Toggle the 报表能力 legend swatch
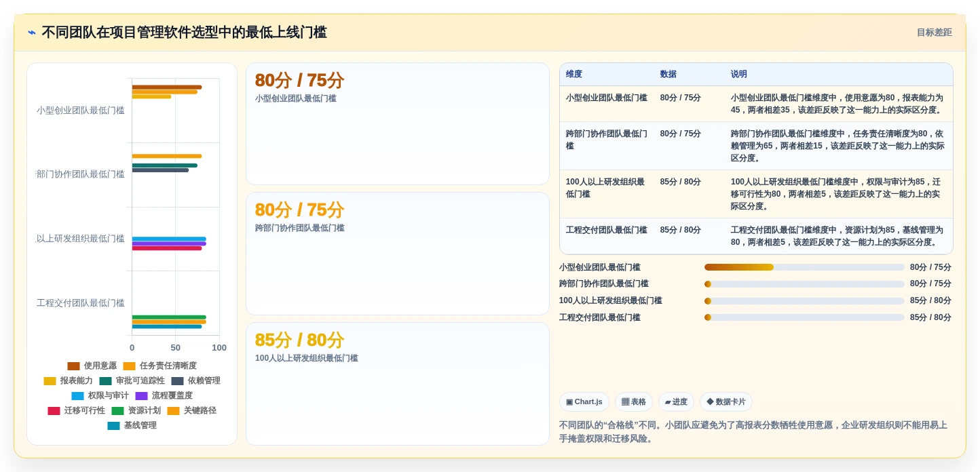 click(50, 381)
